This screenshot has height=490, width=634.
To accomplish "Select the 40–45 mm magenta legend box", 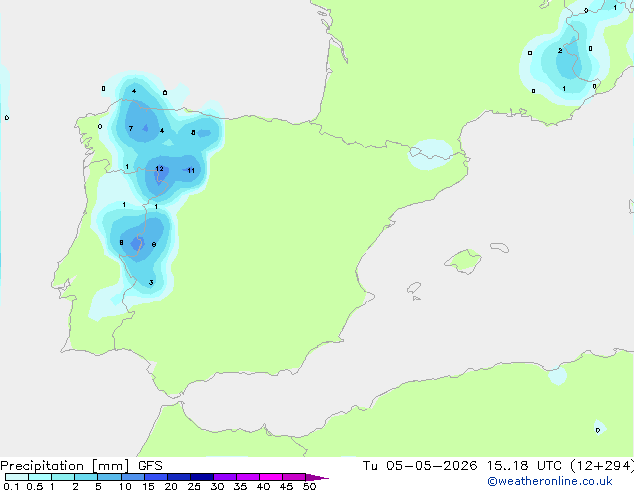I will (x=271, y=477).
